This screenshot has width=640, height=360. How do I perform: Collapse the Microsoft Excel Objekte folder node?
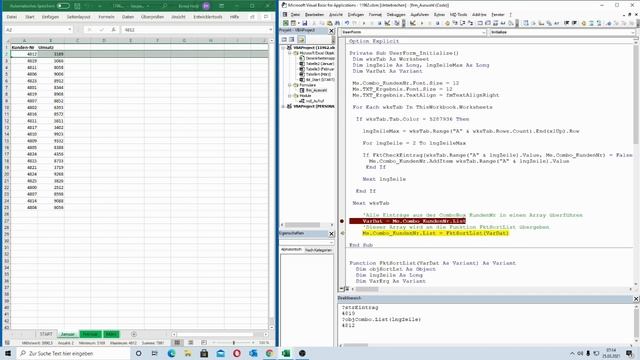coord(290,53)
